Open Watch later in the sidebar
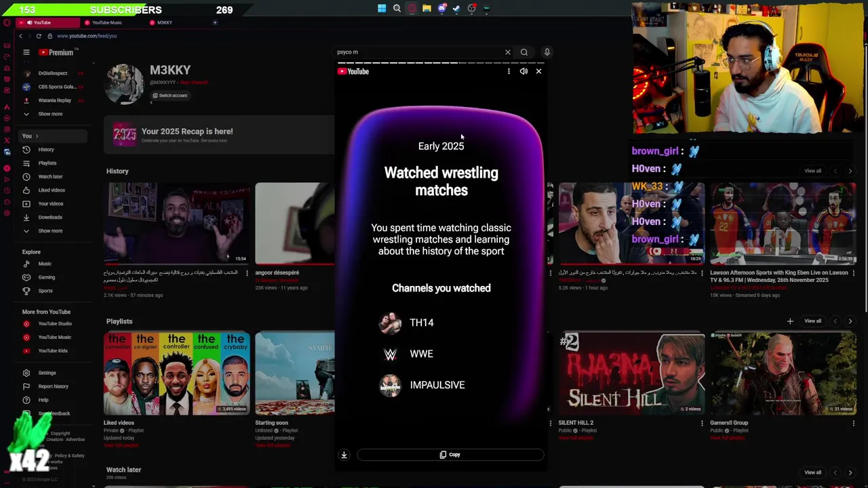 50,177
